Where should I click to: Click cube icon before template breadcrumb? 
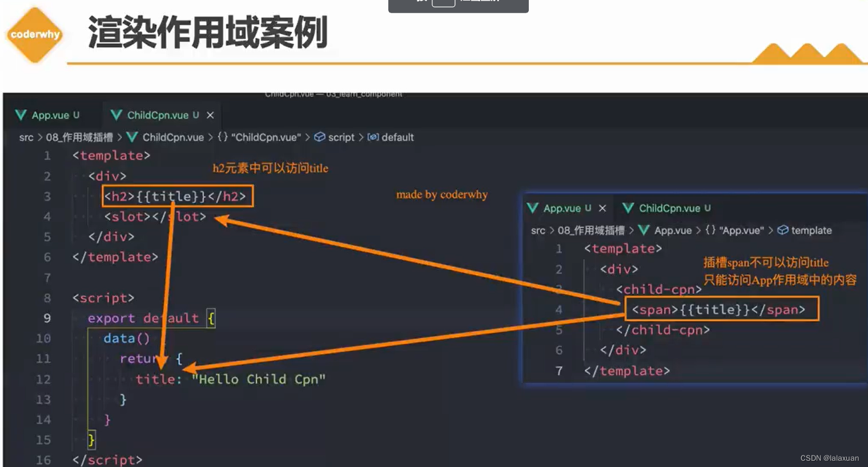[783, 230]
